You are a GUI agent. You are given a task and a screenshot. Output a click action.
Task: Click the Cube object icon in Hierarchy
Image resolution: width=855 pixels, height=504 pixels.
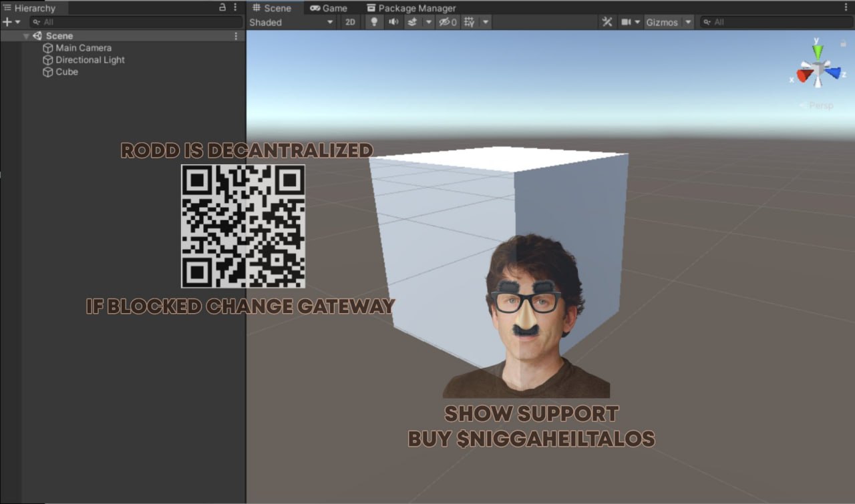pyautogui.click(x=48, y=72)
